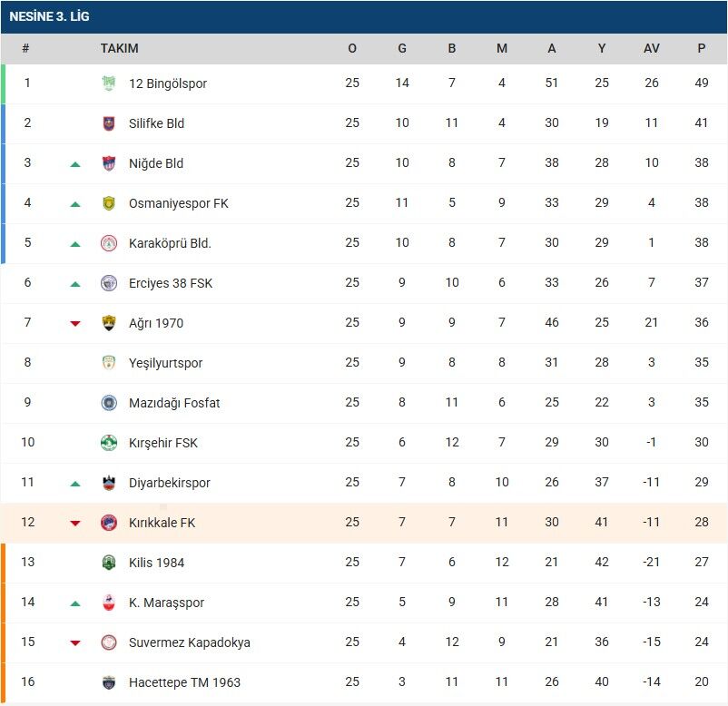Select the Mazıdağı Fosfat team name
The image size is (728, 706).
coord(174,403)
